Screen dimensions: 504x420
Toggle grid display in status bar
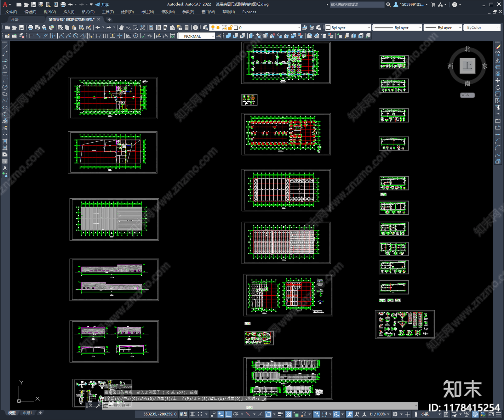192,414
